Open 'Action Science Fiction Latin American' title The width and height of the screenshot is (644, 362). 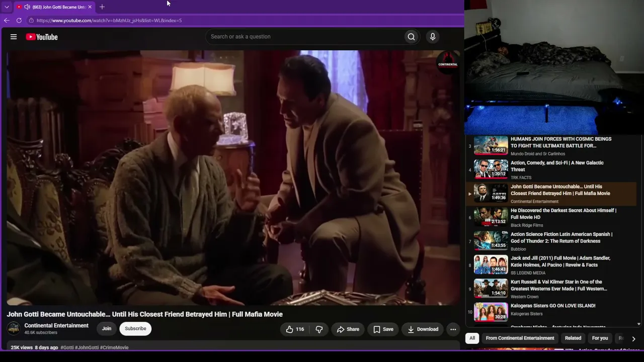click(x=561, y=238)
